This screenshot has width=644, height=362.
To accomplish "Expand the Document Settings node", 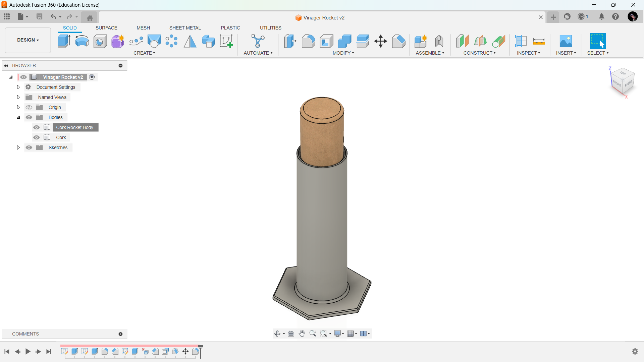I will click(x=18, y=87).
